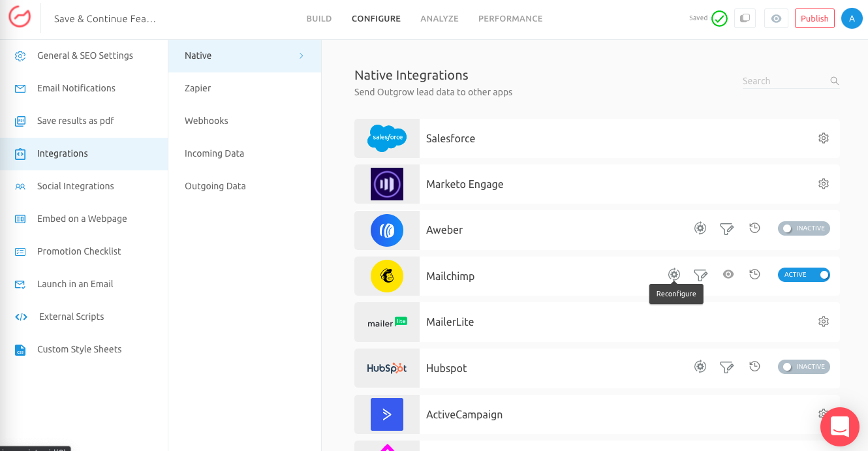Open ActiveCampaign gear settings icon
The image size is (868, 451).
(824, 414)
